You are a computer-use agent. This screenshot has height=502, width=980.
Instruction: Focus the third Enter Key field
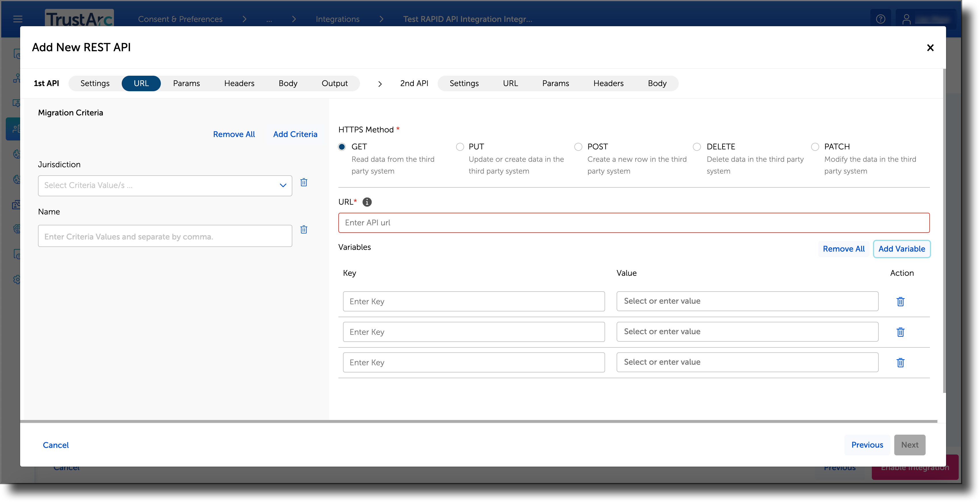pos(474,362)
